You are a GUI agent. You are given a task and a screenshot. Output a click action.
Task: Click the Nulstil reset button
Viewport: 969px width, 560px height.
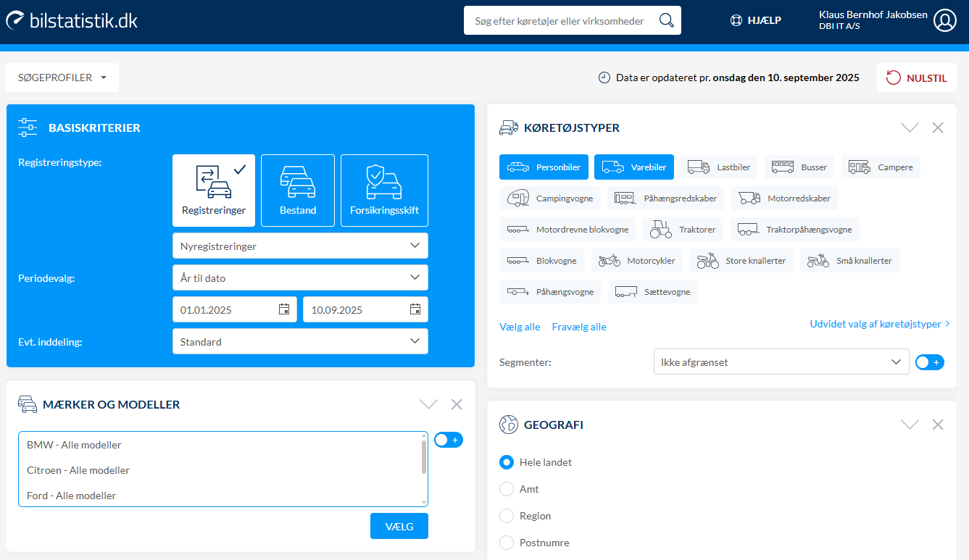(x=916, y=78)
